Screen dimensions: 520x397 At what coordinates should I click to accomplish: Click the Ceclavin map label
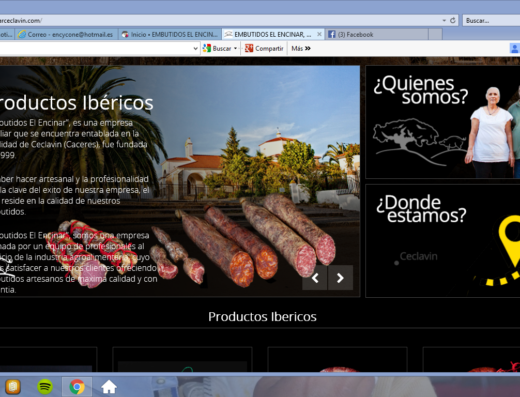[418, 256]
